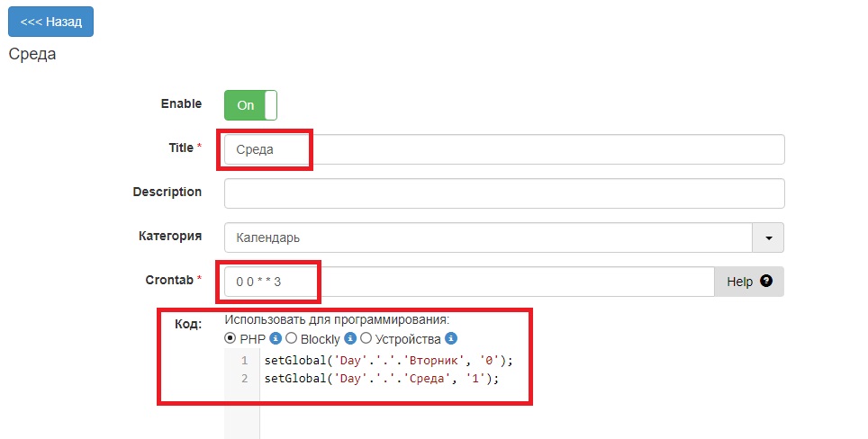
Task: Go back with the Назад button
Action: [x=50, y=22]
